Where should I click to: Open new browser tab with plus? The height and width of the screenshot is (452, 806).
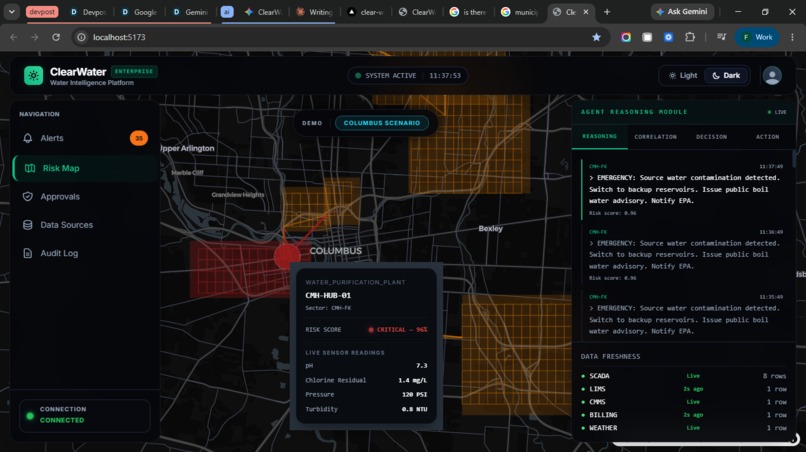point(607,11)
